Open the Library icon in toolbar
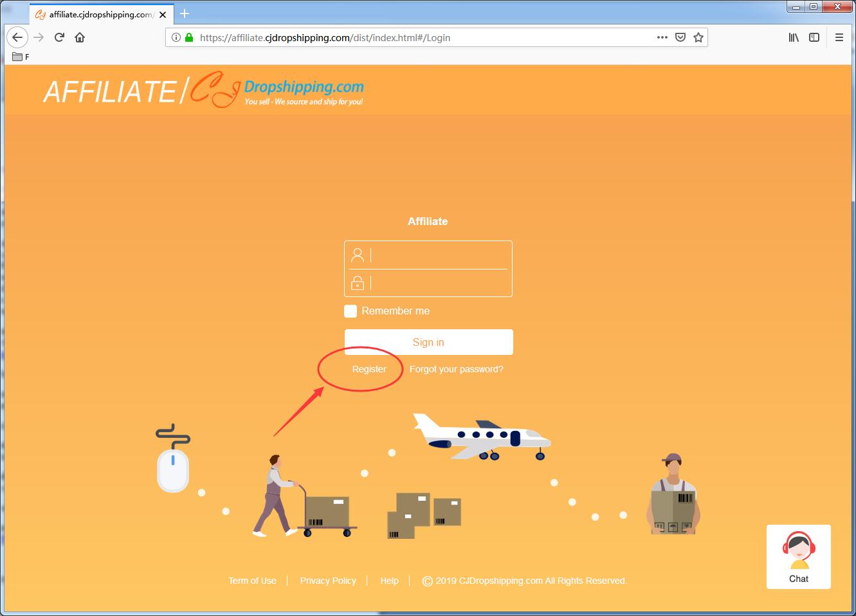This screenshot has width=856, height=616. click(x=794, y=37)
